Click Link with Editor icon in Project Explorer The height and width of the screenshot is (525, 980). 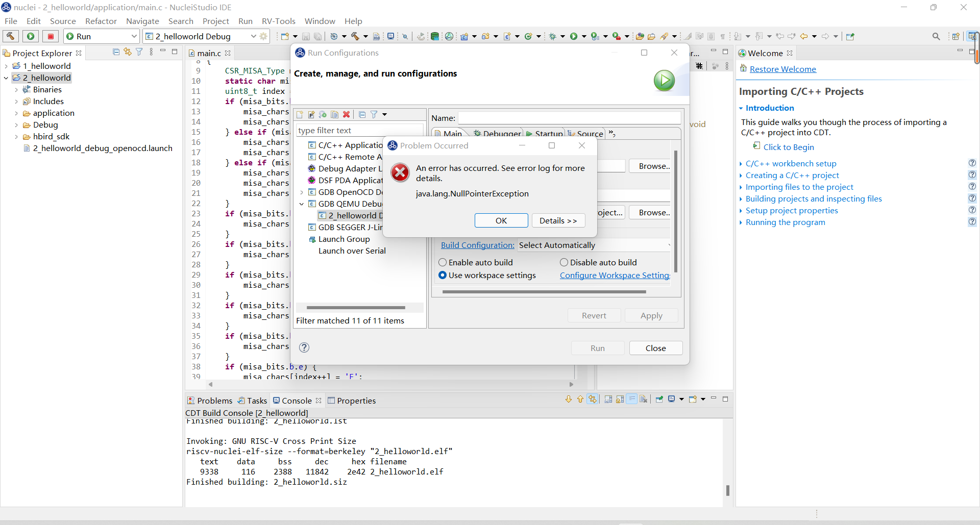[128, 52]
